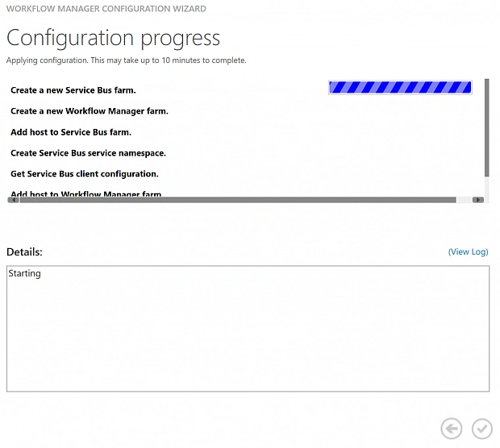Image resolution: width=500 pixels, height=448 pixels.
Task: Click the checkmark finish button
Action: point(481,429)
